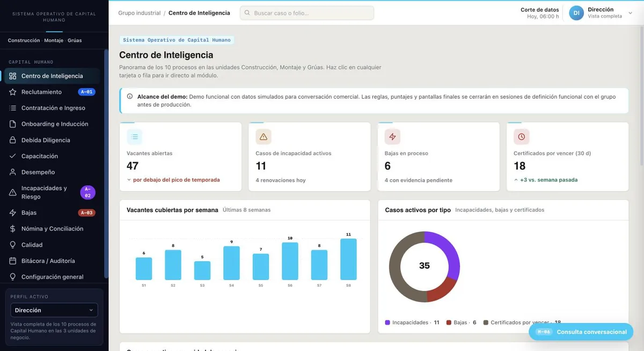Click the document icon beside Onboarding e Inducción

[x=13, y=124]
